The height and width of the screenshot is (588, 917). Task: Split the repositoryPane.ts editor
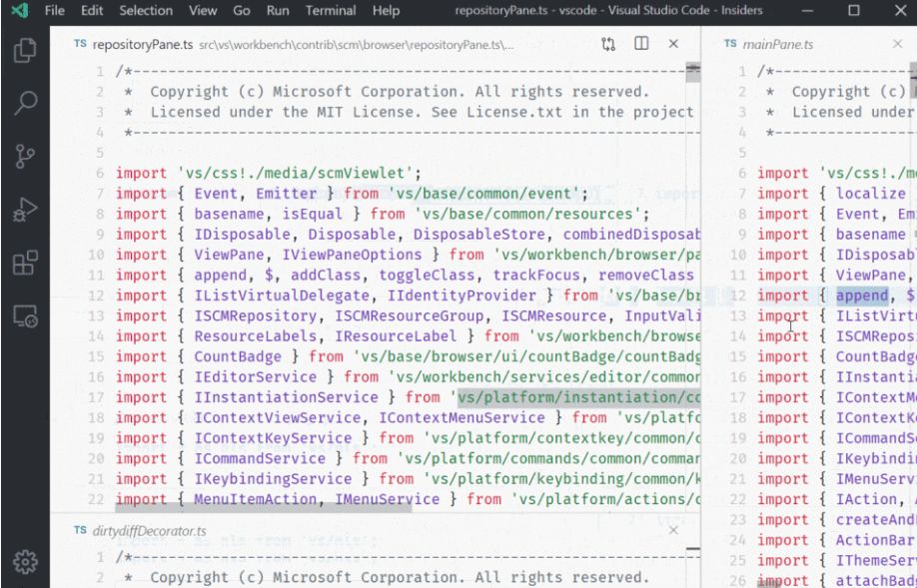tap(641, 44)
